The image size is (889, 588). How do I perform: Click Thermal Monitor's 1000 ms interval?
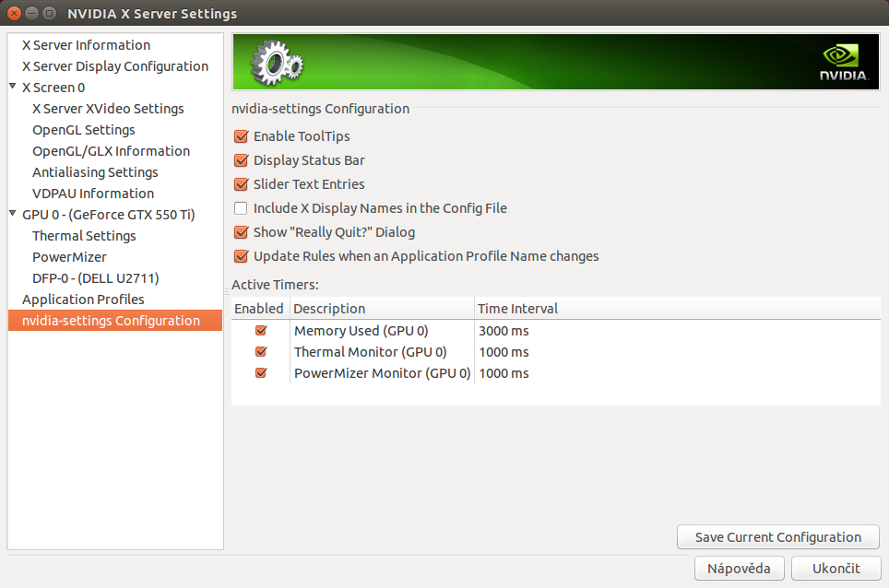click(x=504, y=352)
